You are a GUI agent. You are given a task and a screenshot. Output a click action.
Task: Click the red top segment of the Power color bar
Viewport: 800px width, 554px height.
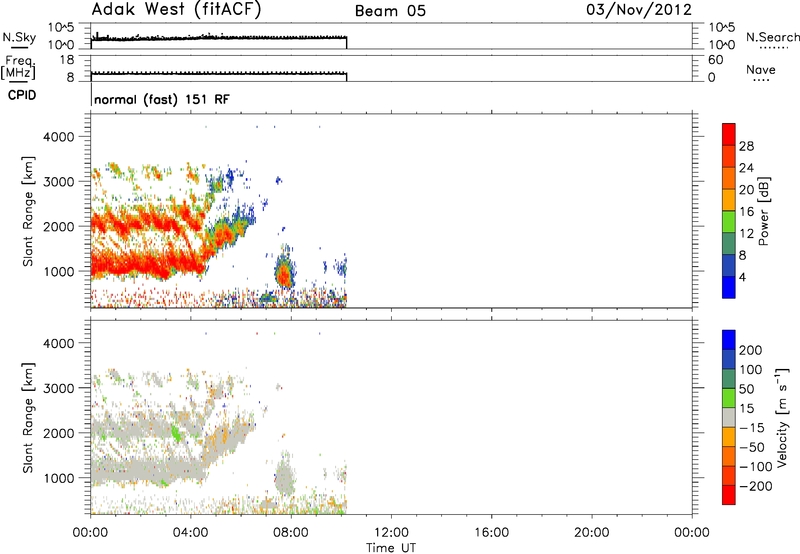(x=729, y=135)
